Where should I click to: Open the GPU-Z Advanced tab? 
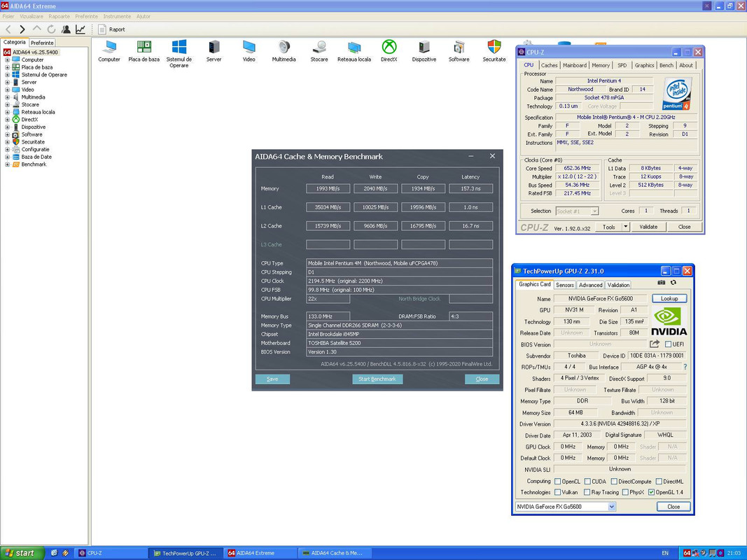click(591, 285)
